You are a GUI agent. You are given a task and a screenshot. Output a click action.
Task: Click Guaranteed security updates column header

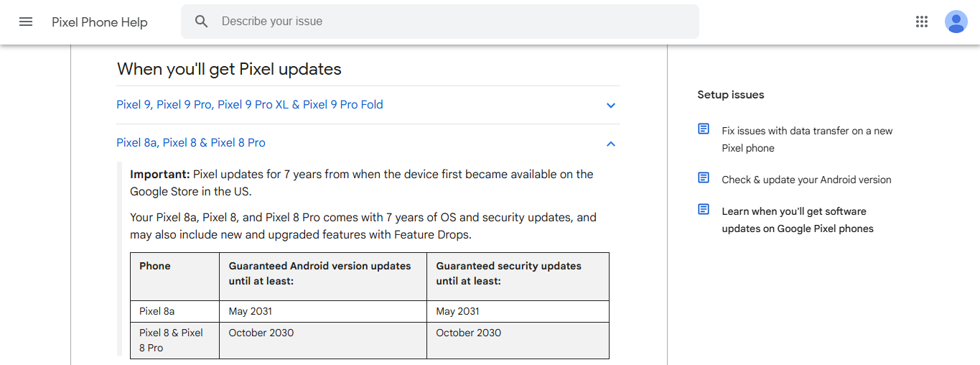pos(518,277)
